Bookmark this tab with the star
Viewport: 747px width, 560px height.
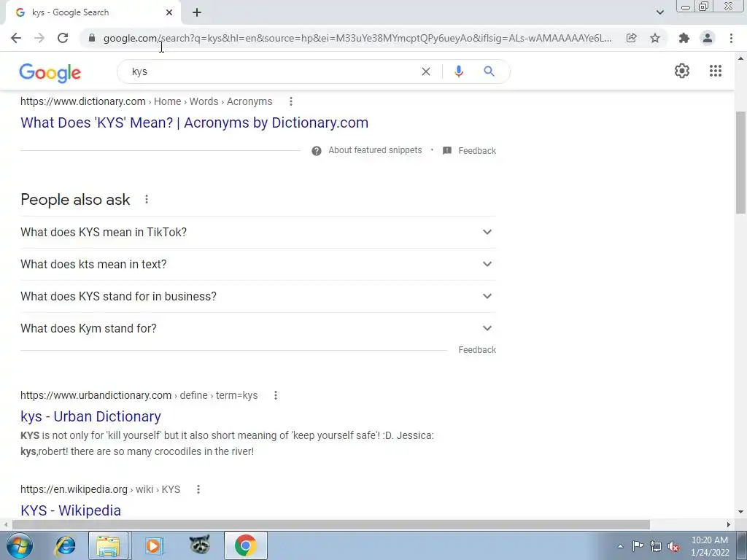pos(655,38)
